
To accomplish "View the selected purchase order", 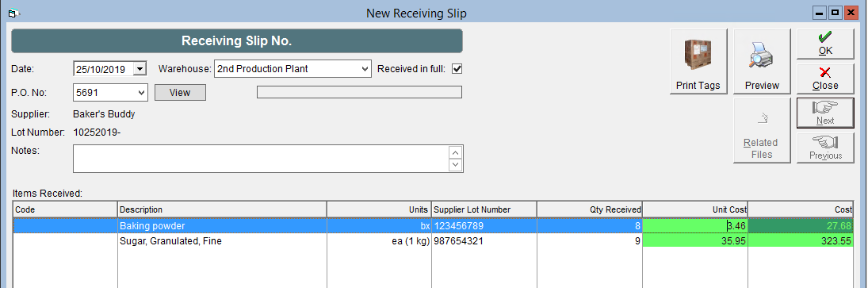I will click(x=180, y=93).
